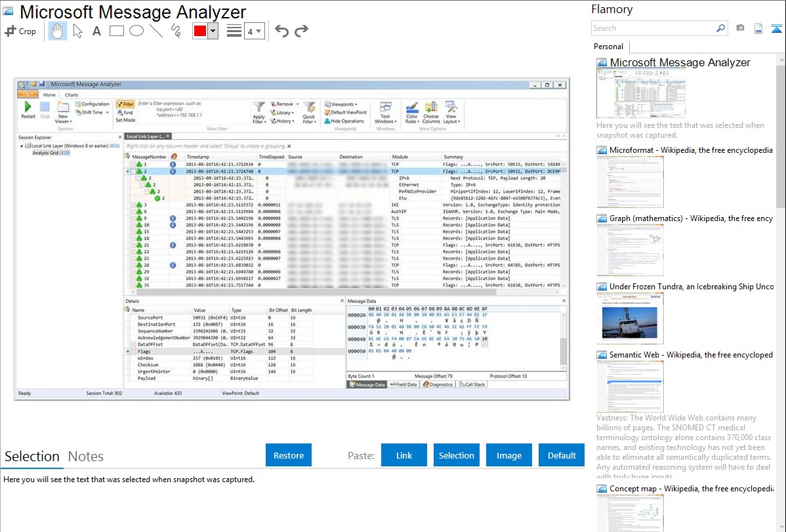Click Apply Filter funnel in the snapshot
Screen dimensions: 786x532
pyautogui.click(x=259, y=108)
